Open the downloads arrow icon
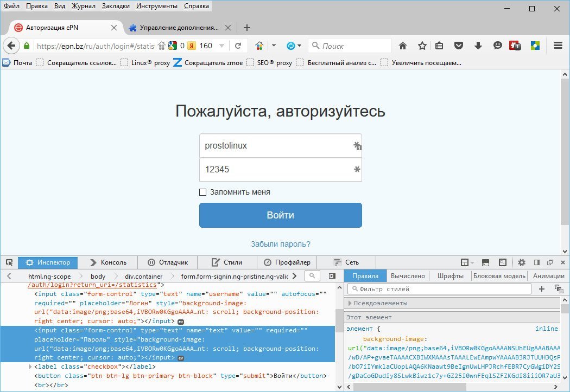570x392 pixels. click(478, 46)
